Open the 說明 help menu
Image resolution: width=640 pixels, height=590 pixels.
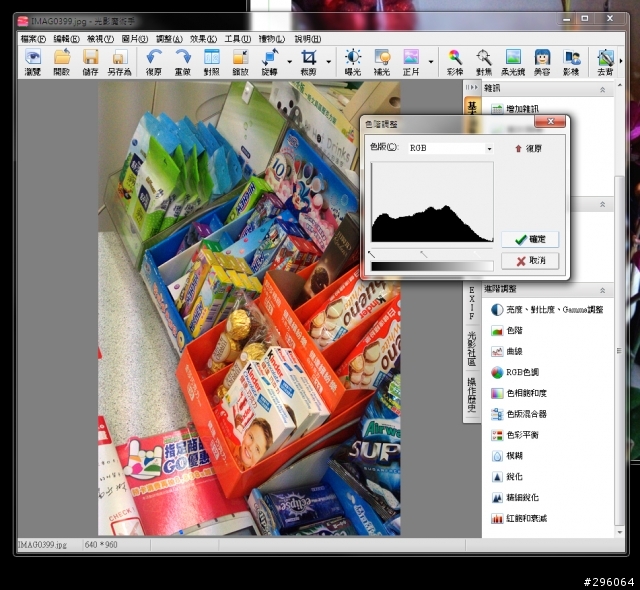[308, 39]
